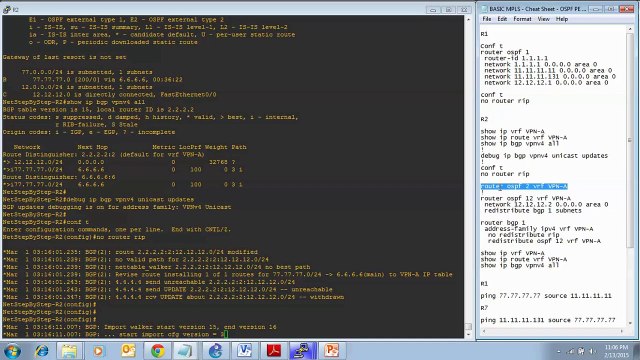This screenshot has width=640, height=360.
Task: Click the R2 terminal title bar text
Action: [16, 9]
